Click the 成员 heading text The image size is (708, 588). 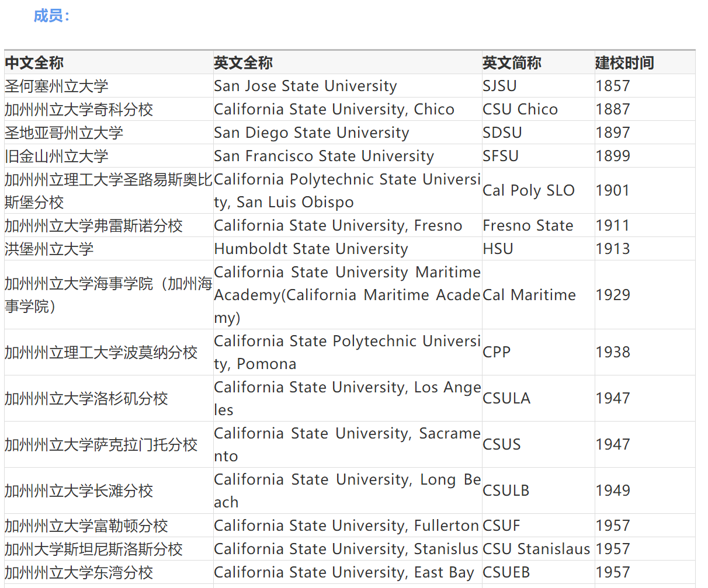click(x=51, y=16)
